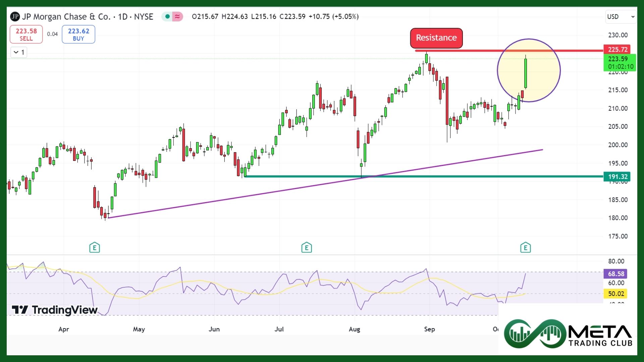Open the July earnings E marker

pos(307,248)
